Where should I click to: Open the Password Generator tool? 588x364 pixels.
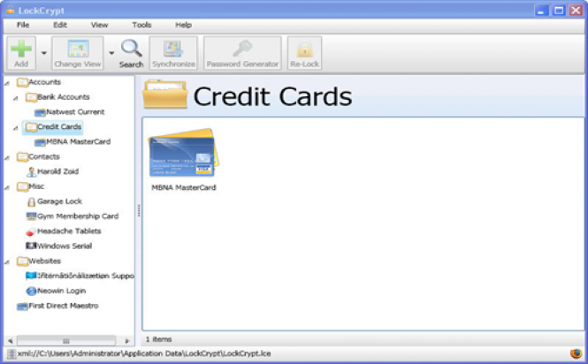point(242,52)
